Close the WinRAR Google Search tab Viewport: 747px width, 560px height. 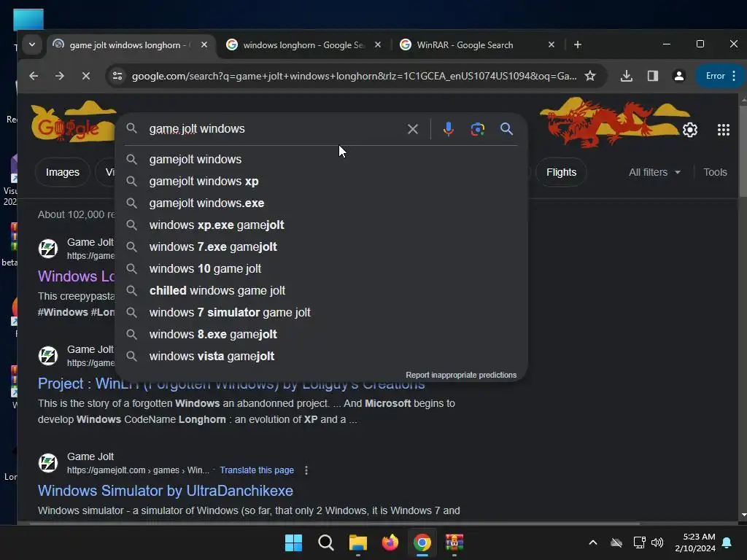551,44
